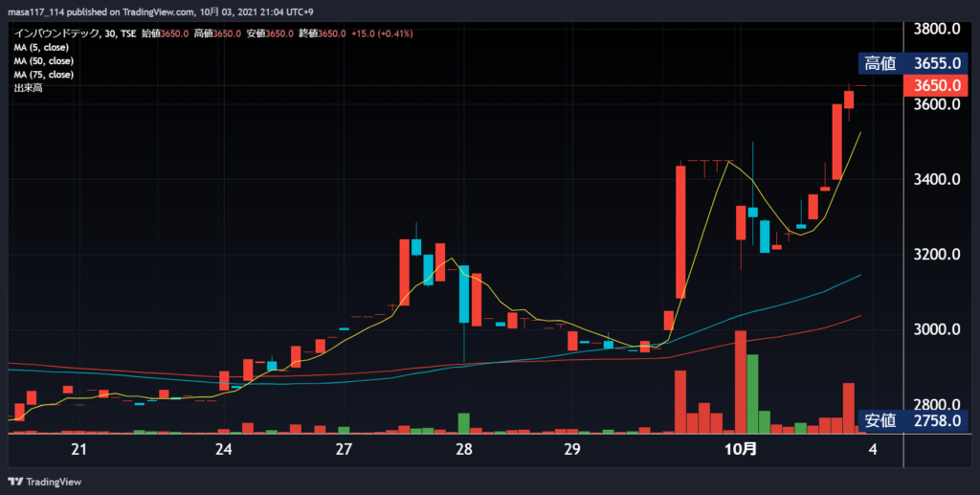Click the date label 27 on time axis

point(344,449)
